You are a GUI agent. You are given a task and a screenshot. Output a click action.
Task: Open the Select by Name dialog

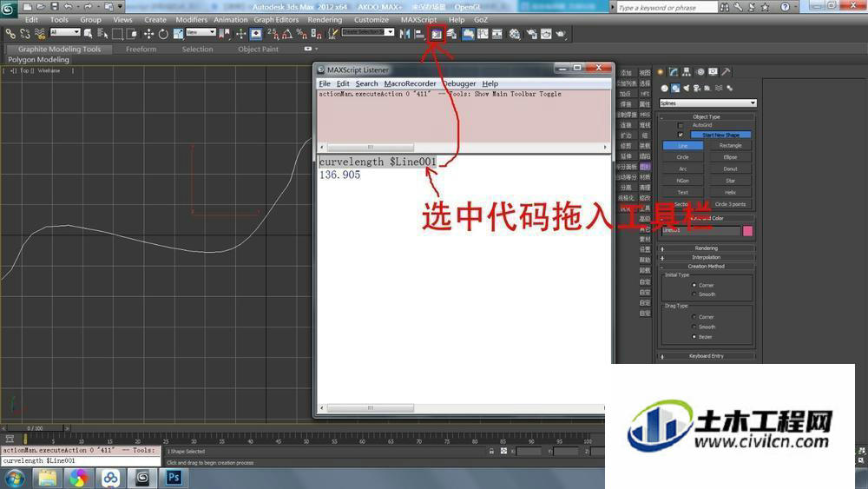tap(102, 35)
